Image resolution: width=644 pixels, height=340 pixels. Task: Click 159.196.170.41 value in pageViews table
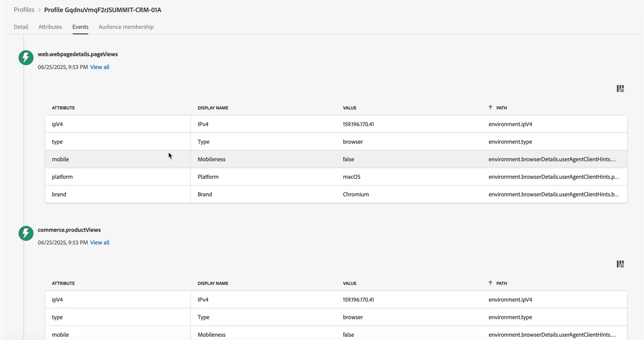pyautogui.click(x=358, y=124)
